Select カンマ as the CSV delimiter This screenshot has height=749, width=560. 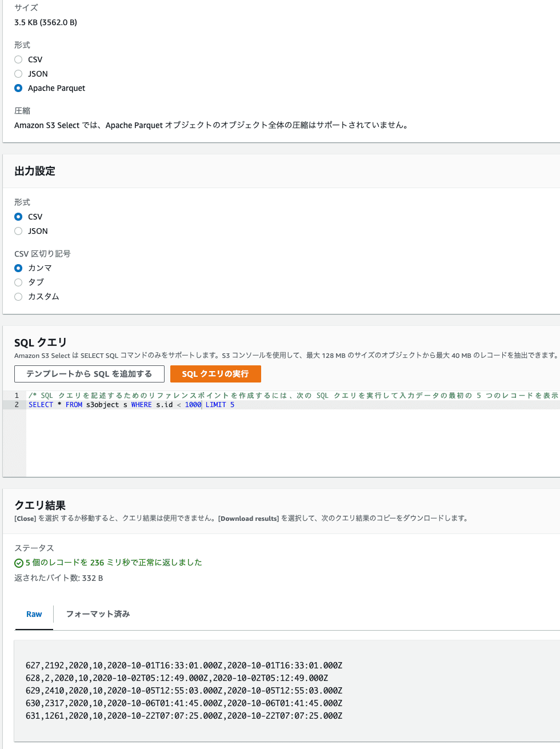18,268
